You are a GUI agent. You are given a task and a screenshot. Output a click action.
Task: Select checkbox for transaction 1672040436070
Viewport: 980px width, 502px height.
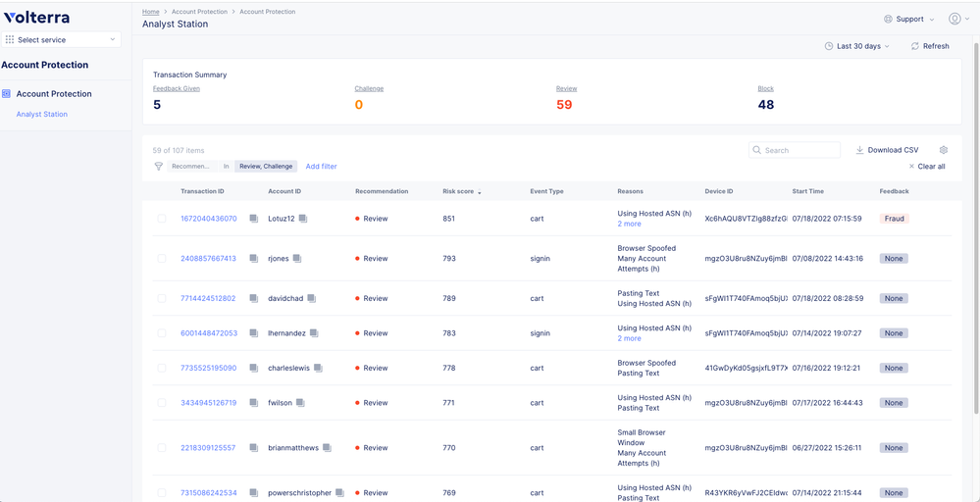click(x=162, y=219)
